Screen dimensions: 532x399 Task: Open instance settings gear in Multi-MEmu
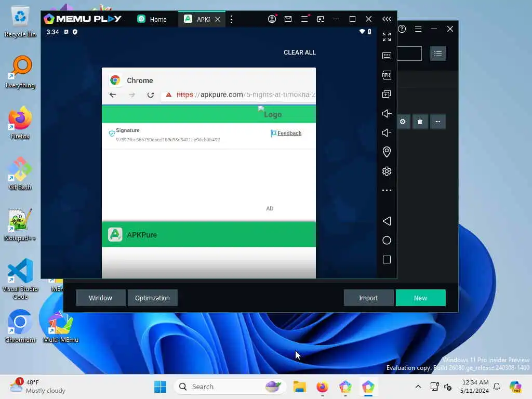click(403, 122)
